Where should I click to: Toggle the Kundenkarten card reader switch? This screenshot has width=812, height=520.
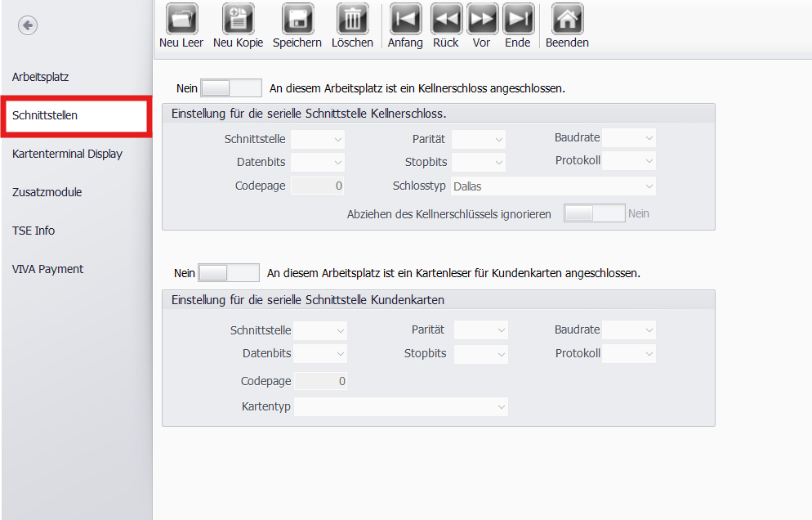pyautogui.click(x=229, y=273)
